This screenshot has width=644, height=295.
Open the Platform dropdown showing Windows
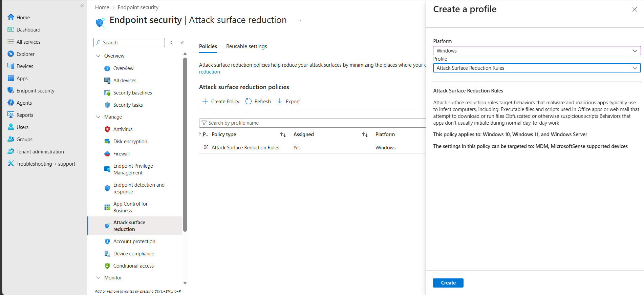coord(537,51)
